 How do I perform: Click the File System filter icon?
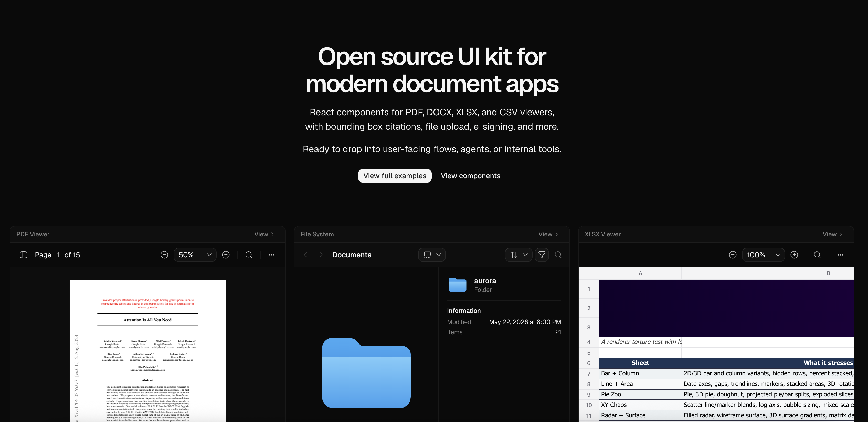(x=542, y=255)
